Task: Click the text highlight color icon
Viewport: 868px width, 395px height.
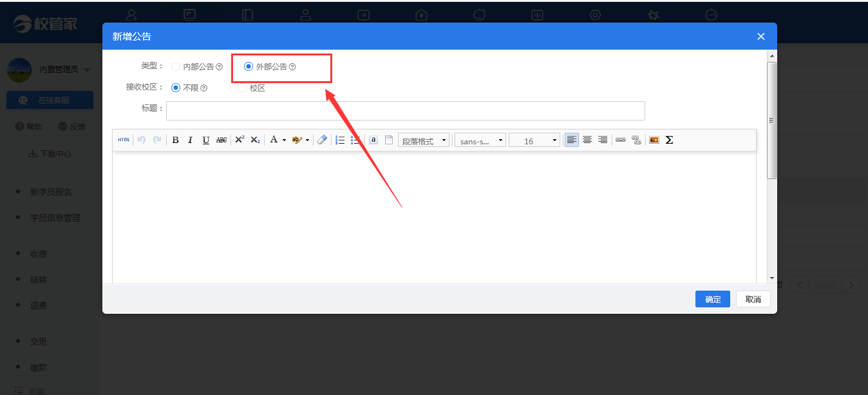Action: click(296, 140)
